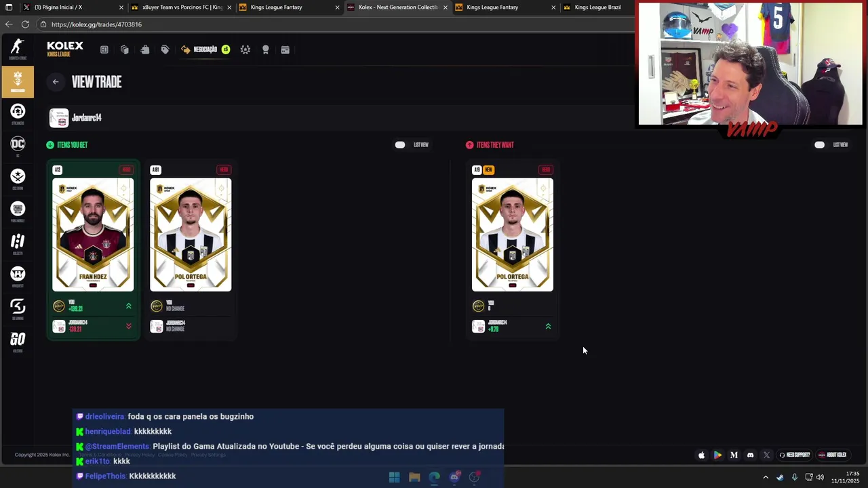868x488 pixels.
Task: Open the PUBG Mobile collection in sidebar
Action: (x=18, y=211)
